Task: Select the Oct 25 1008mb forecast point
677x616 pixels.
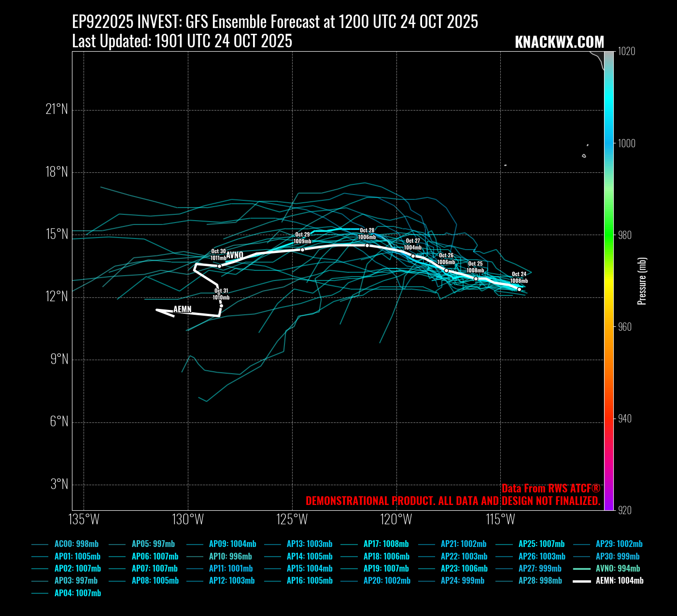Action: pos(476,279)
